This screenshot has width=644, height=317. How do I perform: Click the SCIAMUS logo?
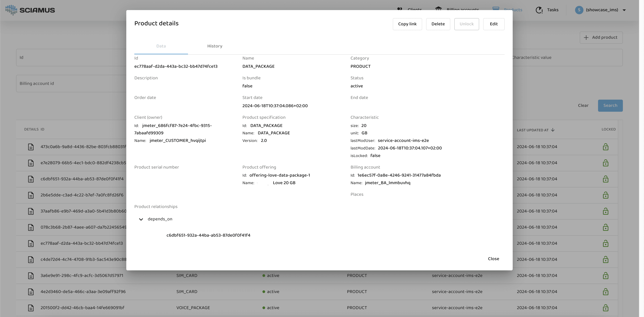click(x=30, y=10)
